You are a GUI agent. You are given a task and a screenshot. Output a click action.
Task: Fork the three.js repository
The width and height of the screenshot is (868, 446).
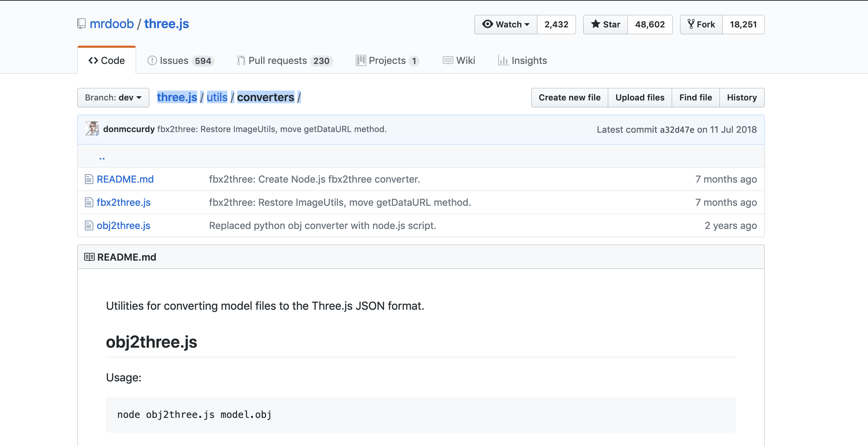pos(701,25)
